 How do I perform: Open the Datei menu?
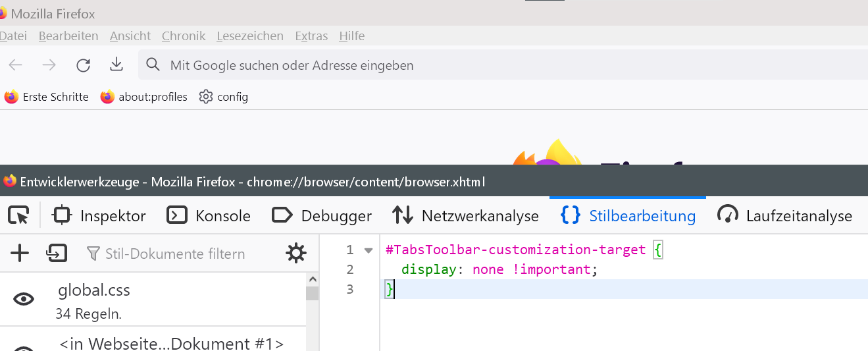[13, 36]
